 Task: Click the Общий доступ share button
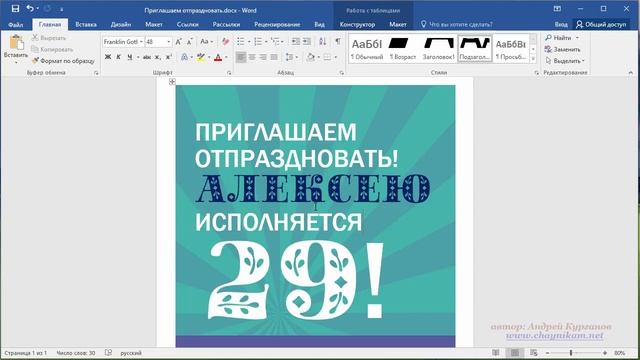point(601,24)
